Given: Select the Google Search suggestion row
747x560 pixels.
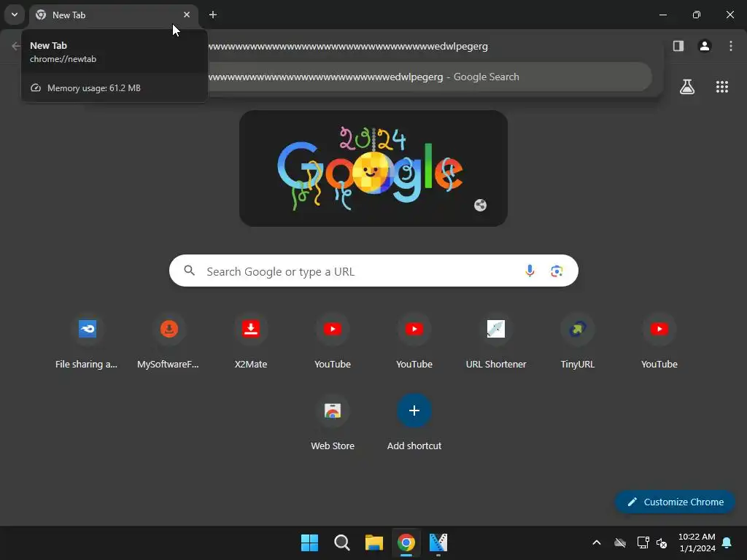Looking at the screenshot, I should (x=429, y=77).
